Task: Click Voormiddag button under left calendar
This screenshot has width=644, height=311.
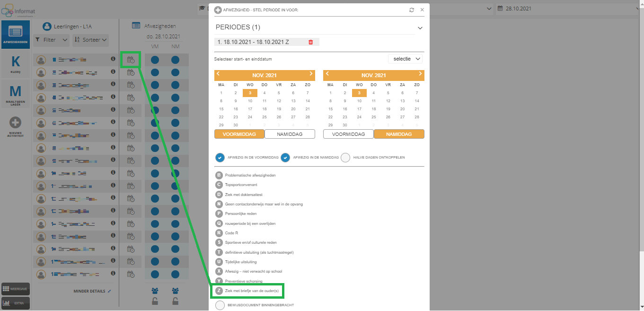Action: [x=239, y=134]
